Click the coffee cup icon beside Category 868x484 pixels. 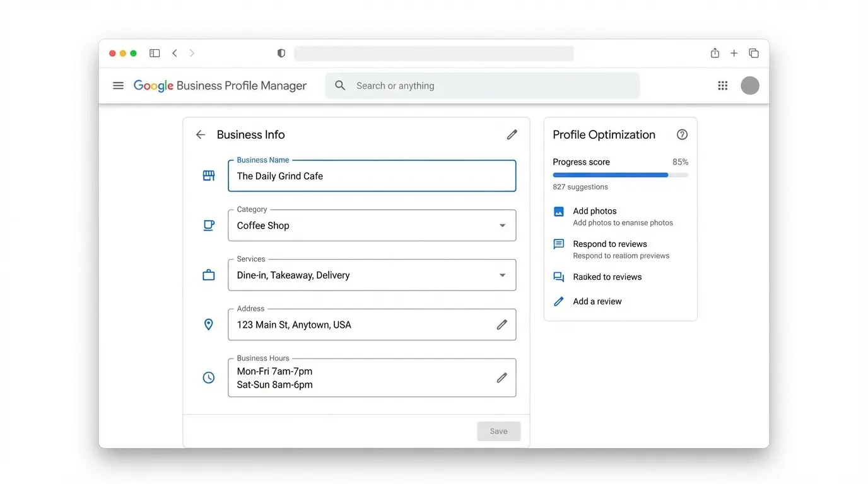208,225
